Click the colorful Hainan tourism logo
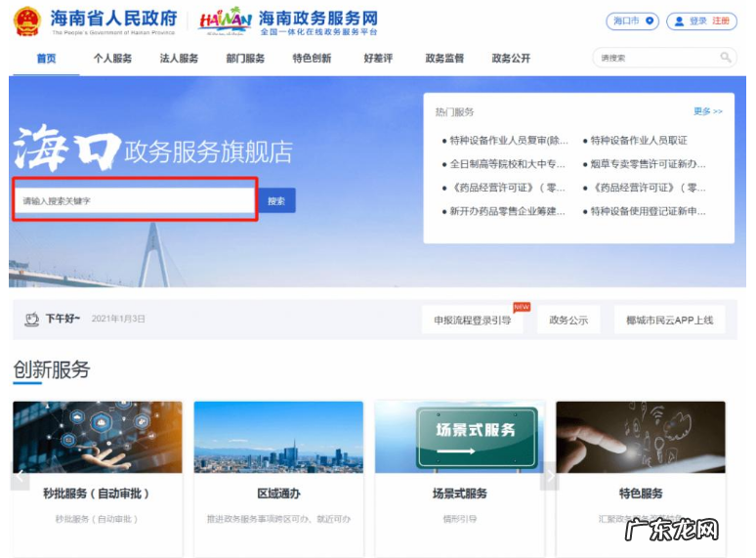 [226, 21]
